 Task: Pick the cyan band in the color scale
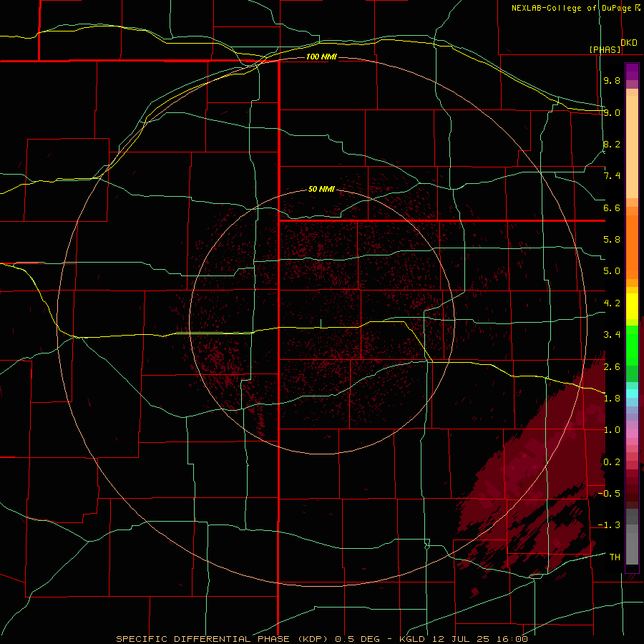[632, 394]
